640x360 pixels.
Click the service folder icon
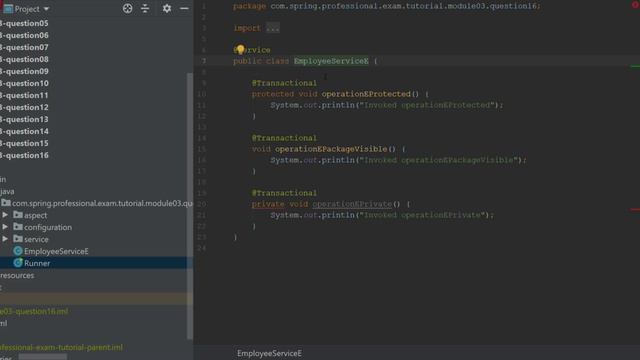(18, 238)
